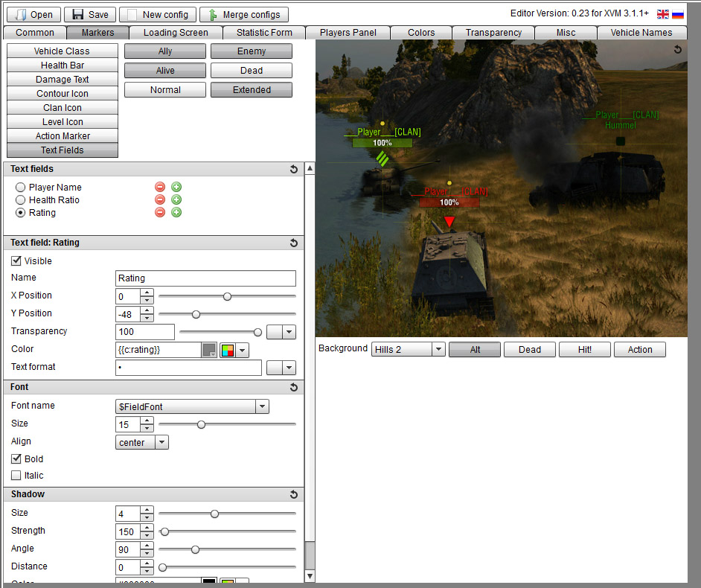
Task: Select the Normal mode button
Action: (165, 89)
